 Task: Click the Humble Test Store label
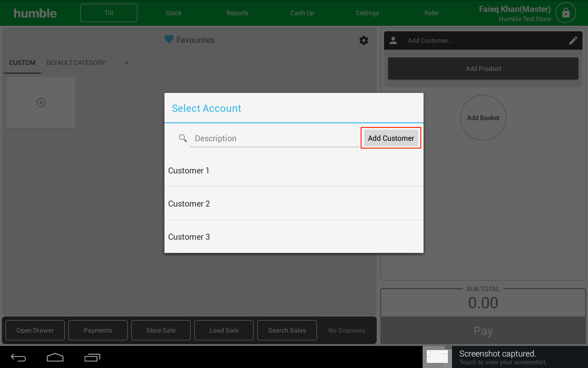tap(525, 19)
